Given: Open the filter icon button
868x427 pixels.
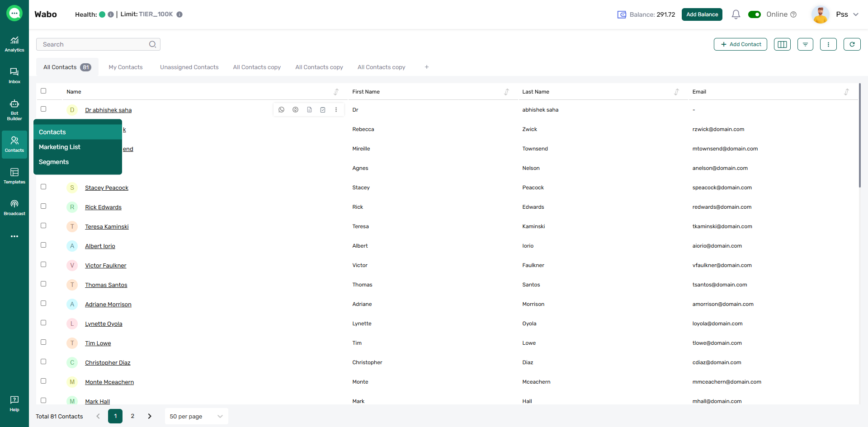Looking at the screenshot, I should coord(805,44).
